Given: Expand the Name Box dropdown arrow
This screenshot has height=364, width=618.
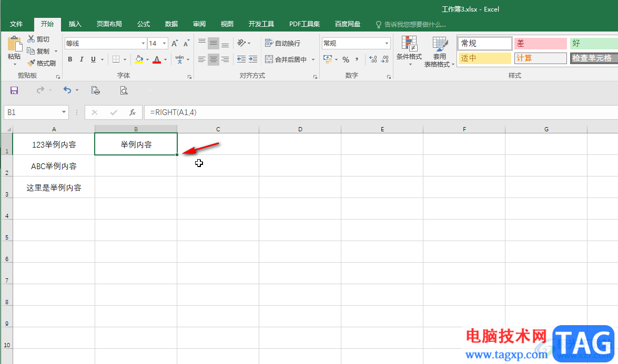Looking at the screenshot, I should [64, 112].
